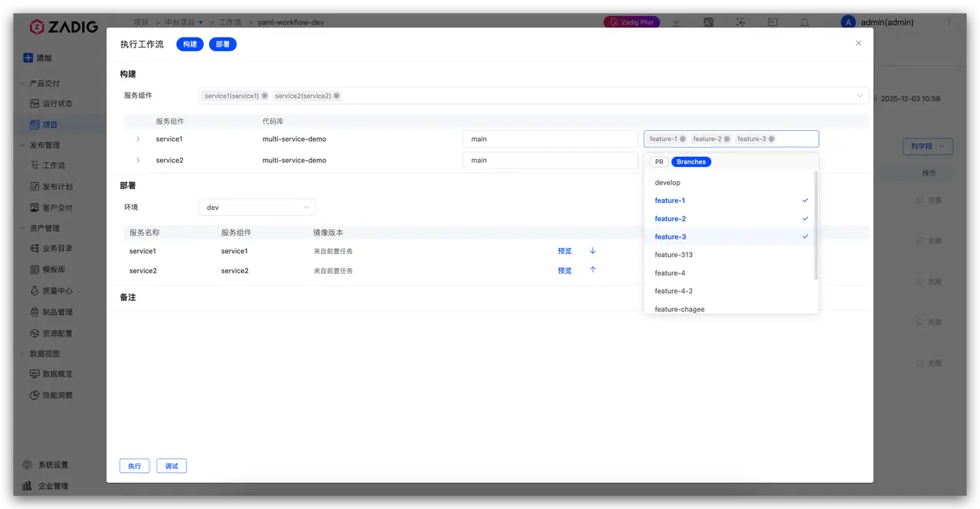Open the dev 环境 dropdown
The height and width of the screenshot is (509, 980).
tap(257, 207)
